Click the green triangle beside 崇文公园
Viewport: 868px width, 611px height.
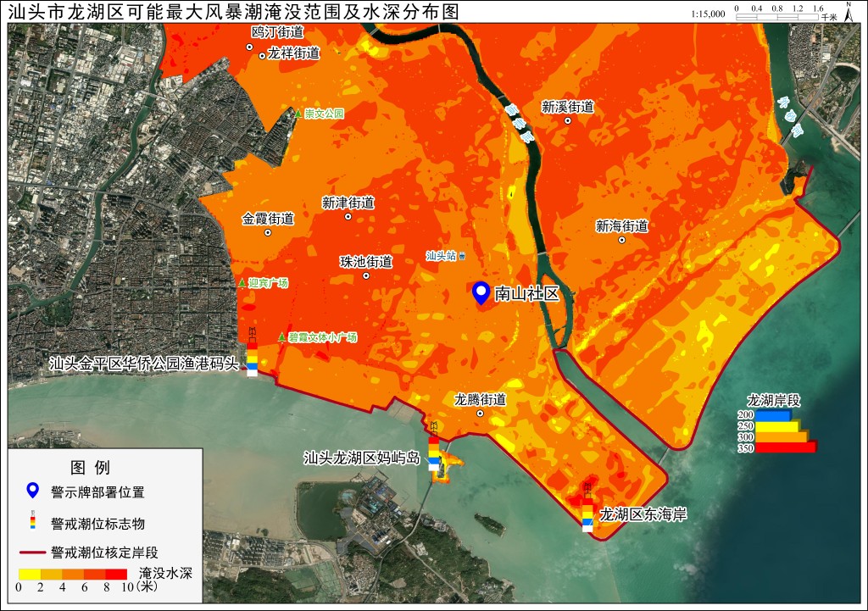298,114
